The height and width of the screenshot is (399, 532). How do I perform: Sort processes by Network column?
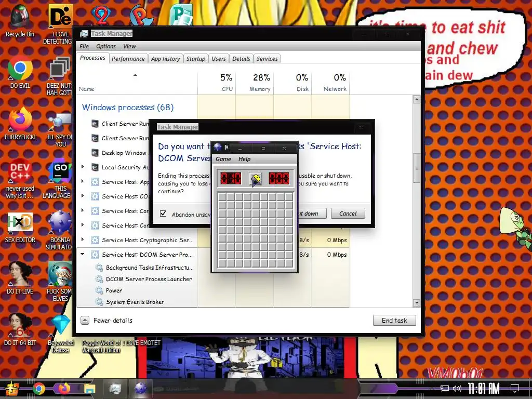pyautogui.click(x=330, y=83)
